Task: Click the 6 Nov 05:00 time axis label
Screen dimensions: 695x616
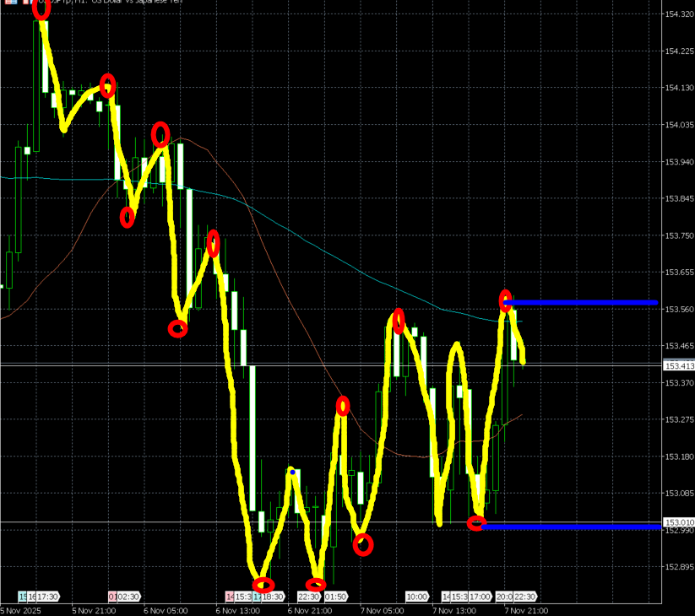Action: (164, 609)
